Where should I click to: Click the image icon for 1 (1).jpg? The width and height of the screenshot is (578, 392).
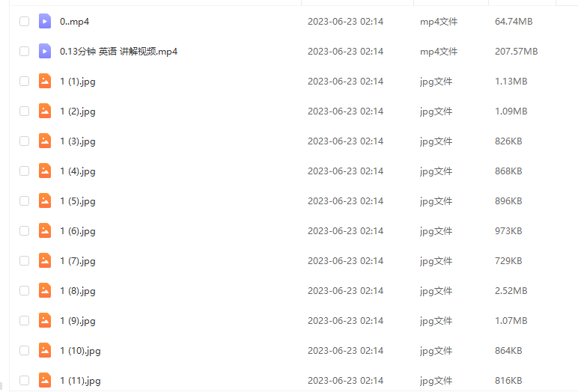coord(45,81)
